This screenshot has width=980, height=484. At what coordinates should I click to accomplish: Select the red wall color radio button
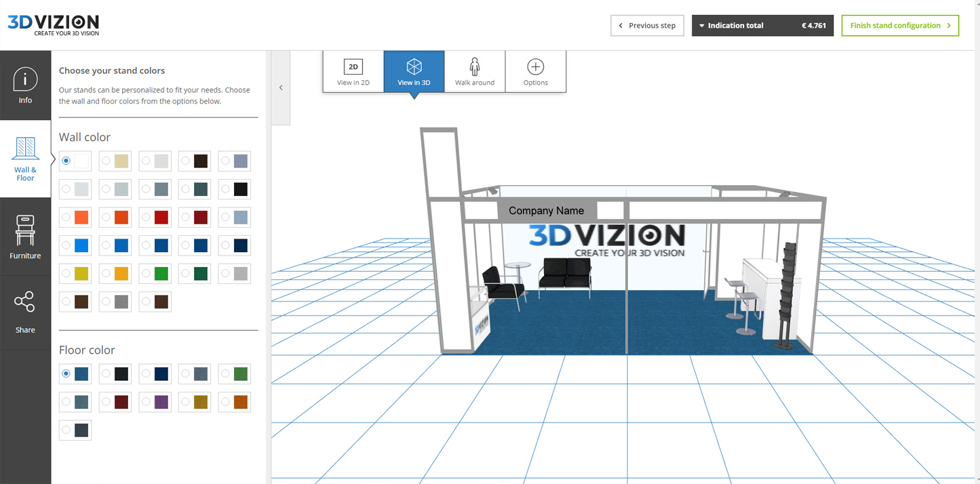[x=146, y=218]
